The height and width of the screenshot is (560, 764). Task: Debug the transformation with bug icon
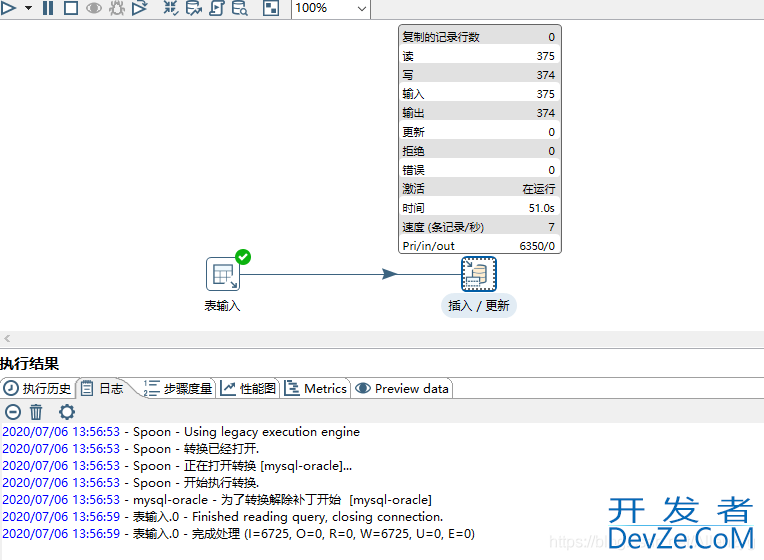coord(116,8)
